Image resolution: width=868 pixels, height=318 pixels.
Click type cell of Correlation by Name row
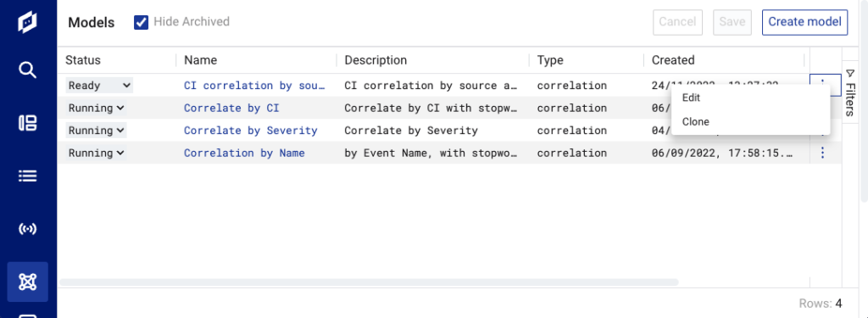[572, 153]
